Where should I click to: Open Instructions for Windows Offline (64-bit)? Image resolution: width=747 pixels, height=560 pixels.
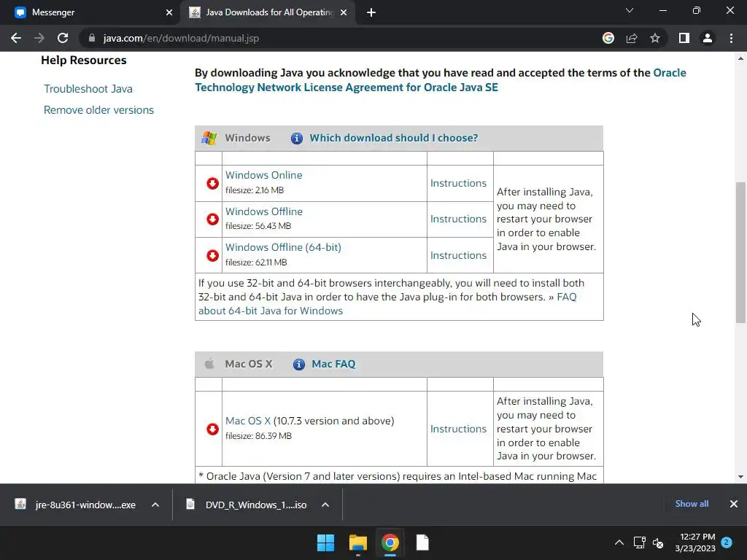(458, 255)
